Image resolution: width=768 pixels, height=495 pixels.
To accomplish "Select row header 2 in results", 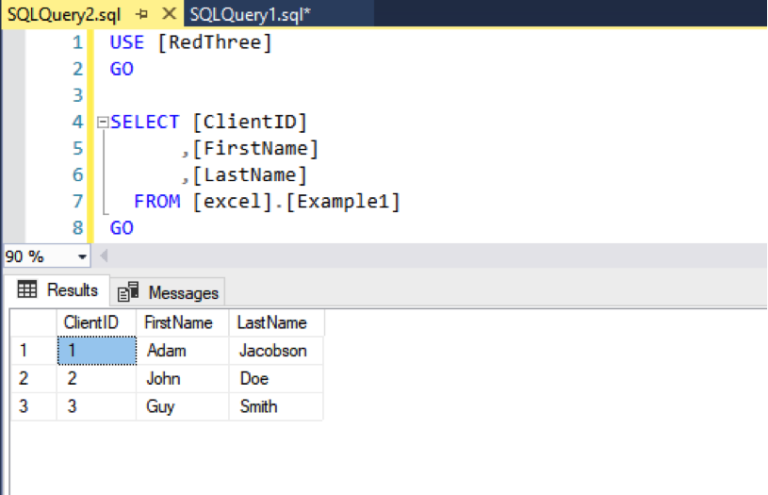I will coord(33,378).
